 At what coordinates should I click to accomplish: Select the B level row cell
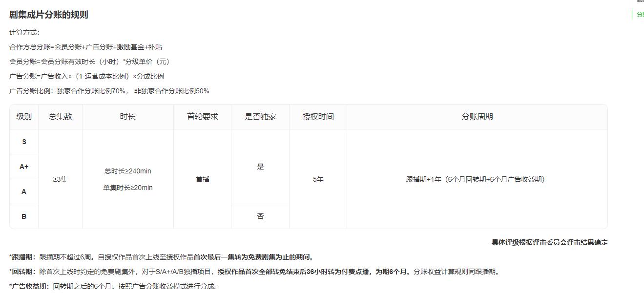point(23,216)
